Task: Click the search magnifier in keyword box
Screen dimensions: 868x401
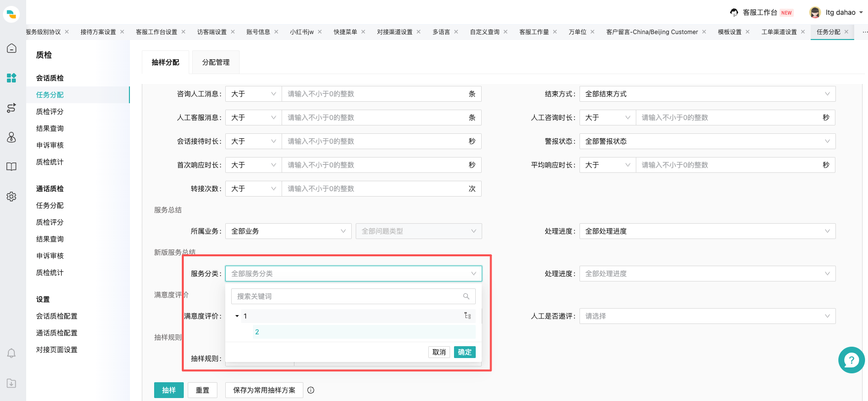Action: (466, 296)
